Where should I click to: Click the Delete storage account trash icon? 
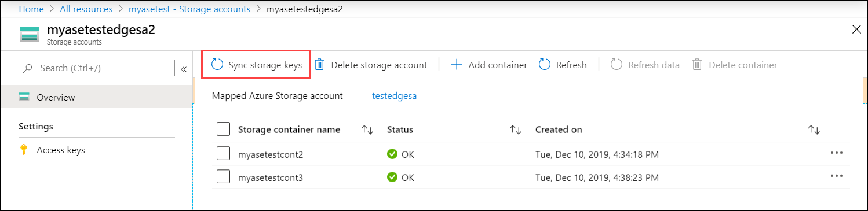point(319,65)
